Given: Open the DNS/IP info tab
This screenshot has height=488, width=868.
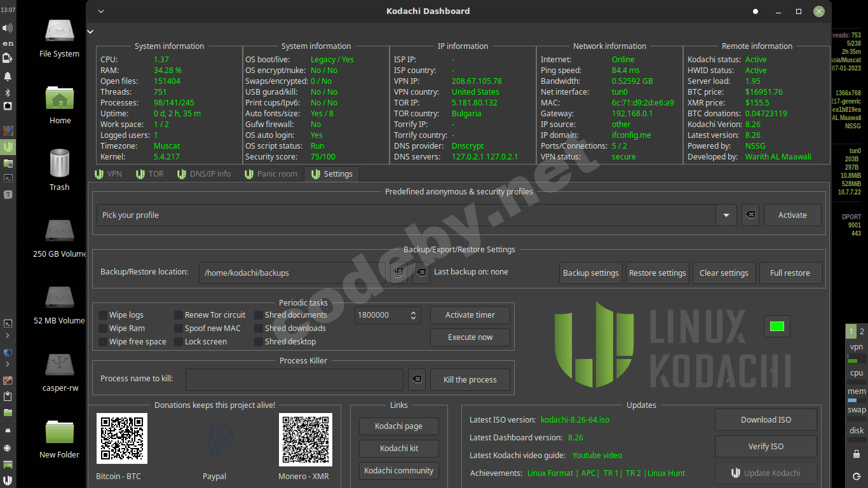Looking at the screenshot, I should (203, 173).
